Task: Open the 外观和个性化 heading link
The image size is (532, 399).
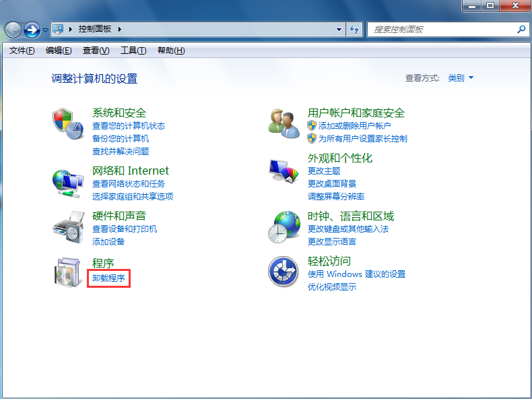Action: tap(340, 158)
